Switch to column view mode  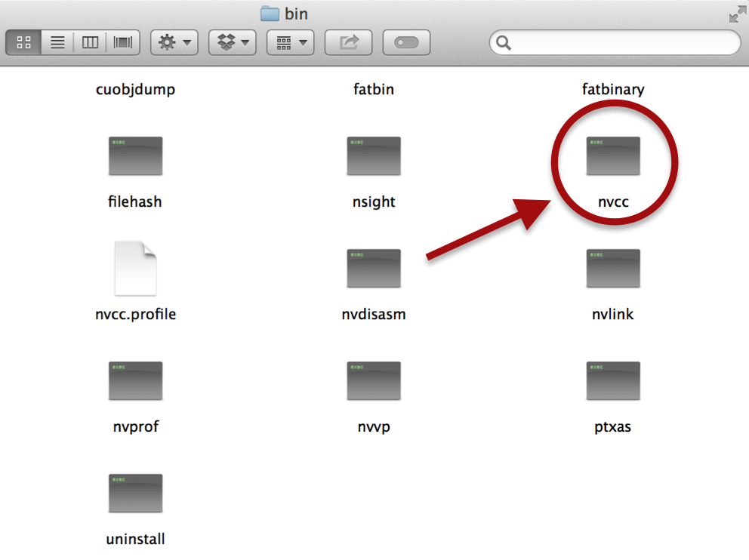coord(90,42)
